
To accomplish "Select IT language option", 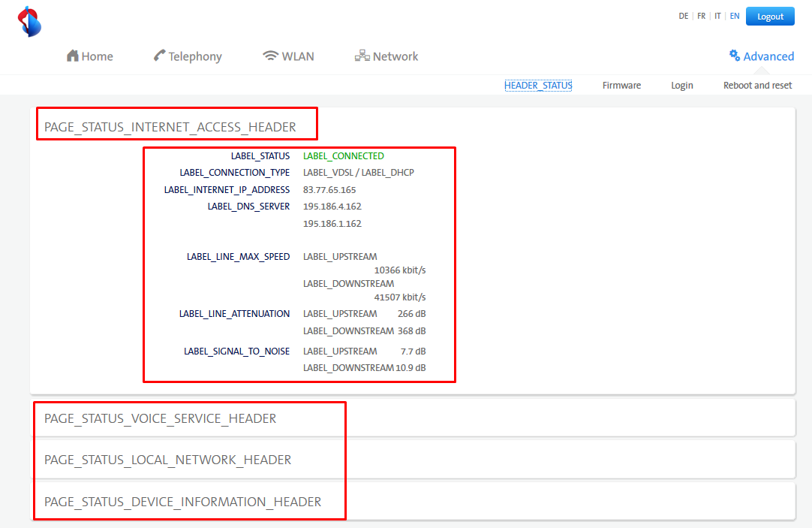I will (x=717, y=17).
